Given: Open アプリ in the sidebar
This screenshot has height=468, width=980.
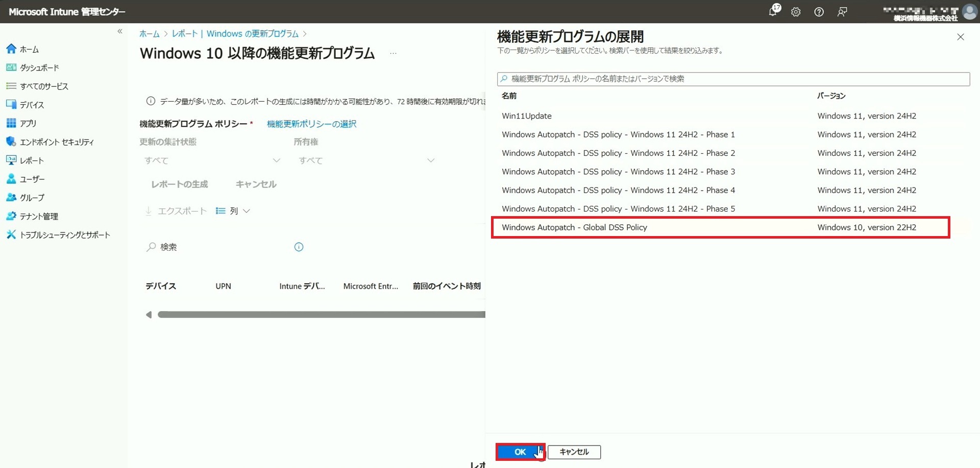Looking at the screenshot, I should point(28,123).
